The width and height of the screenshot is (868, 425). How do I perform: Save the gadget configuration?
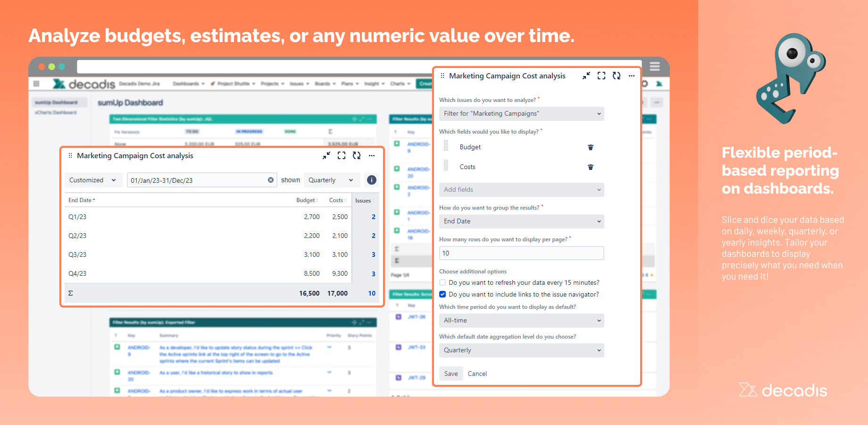451,374
